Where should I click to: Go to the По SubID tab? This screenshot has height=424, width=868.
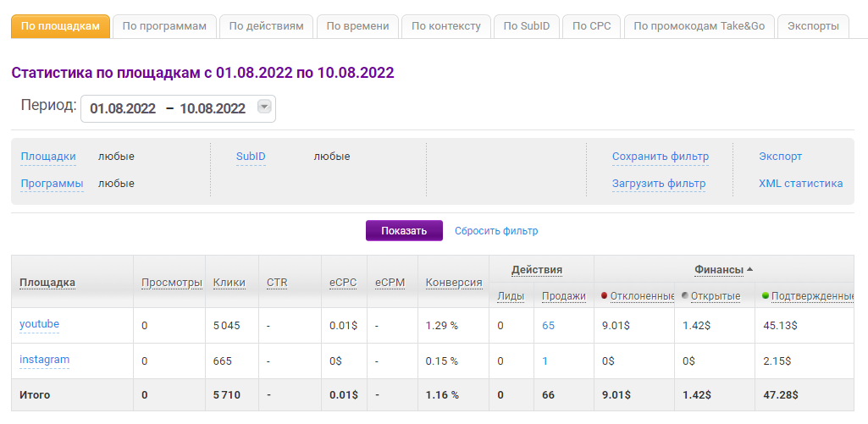(x=526, y=26)
